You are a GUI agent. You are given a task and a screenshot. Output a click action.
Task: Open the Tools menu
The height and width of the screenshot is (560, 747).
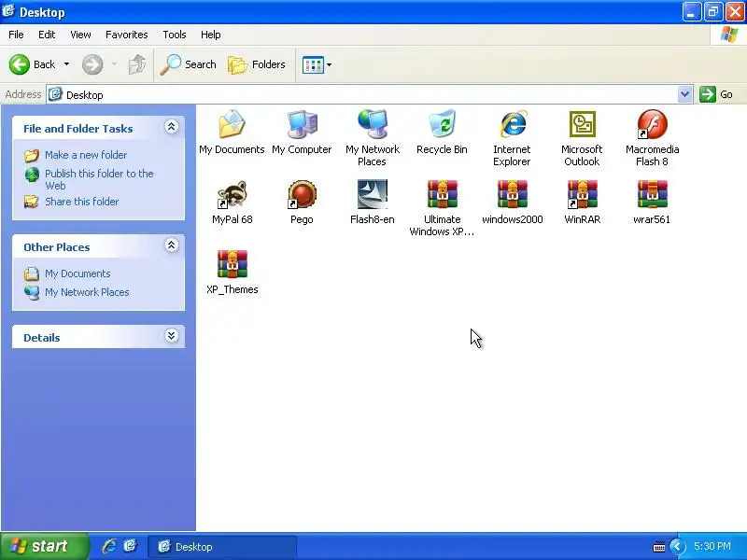175,35
